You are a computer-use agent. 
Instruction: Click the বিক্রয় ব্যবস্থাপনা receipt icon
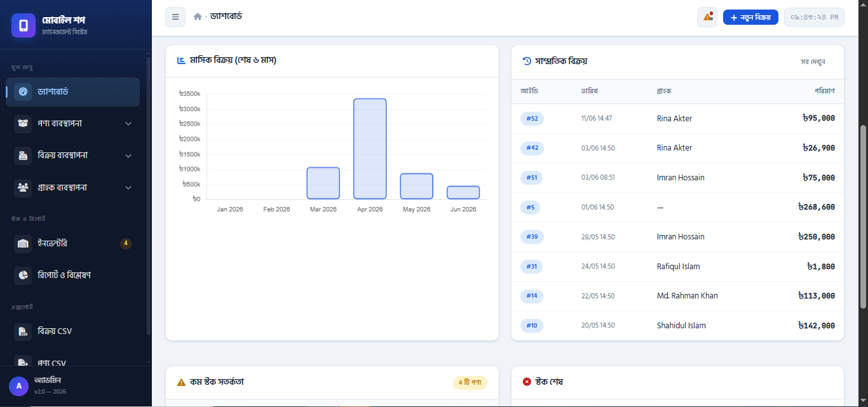coord(23,156)
